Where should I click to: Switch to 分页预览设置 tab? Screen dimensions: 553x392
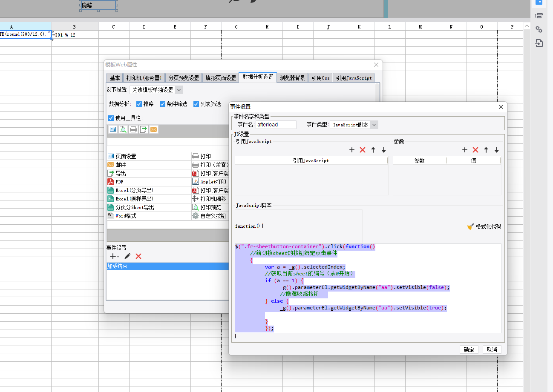(x=184, y=78)
